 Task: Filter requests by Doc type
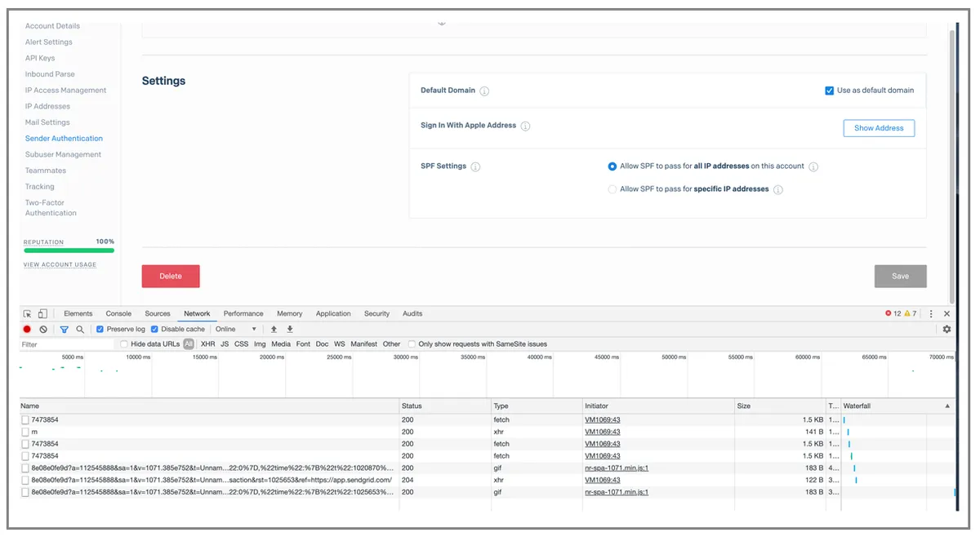pos(323,344)
